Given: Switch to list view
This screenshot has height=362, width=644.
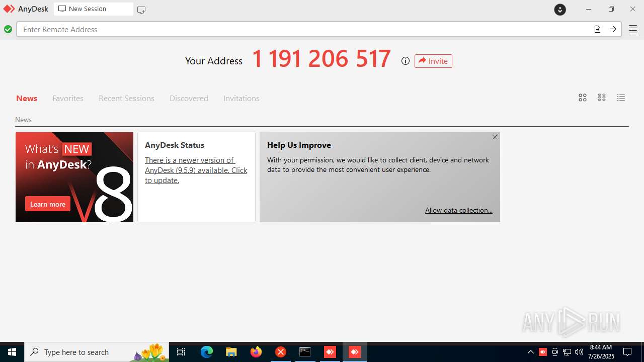Looking at the screenshot, I should click(x=621, y=98).
